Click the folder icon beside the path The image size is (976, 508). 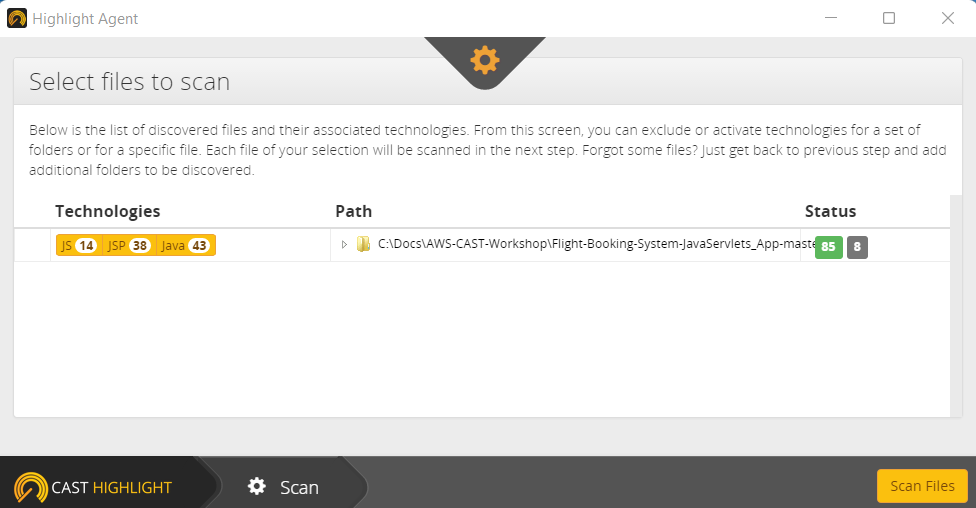pos(363,244)
